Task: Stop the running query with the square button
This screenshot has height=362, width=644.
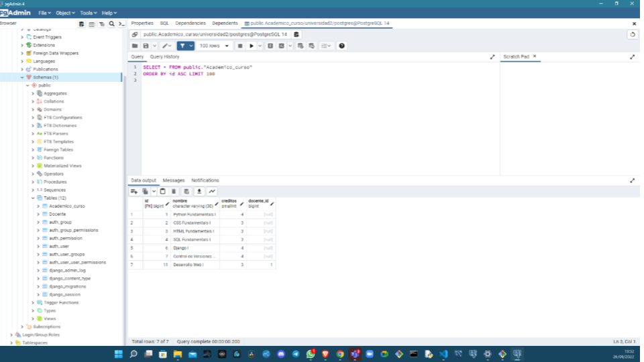Action: pos(240,46)
